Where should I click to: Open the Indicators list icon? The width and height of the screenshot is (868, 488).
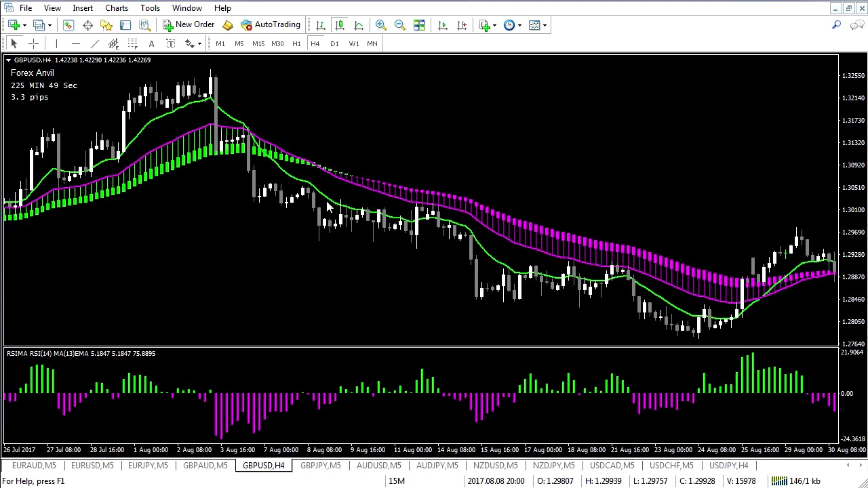tap(485, 25)
